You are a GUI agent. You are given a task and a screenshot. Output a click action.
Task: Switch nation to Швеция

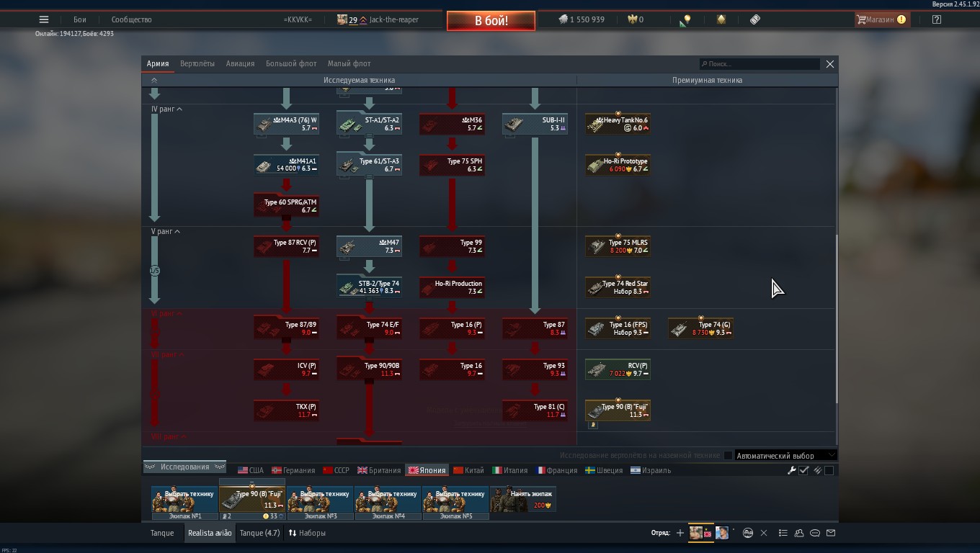click(604, 470)
